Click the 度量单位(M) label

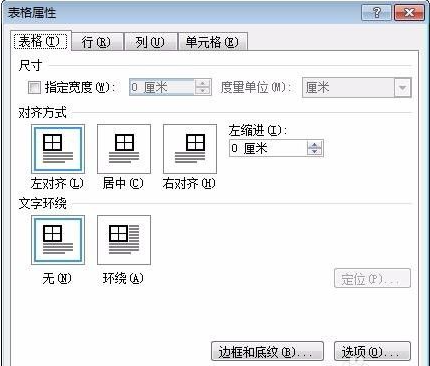(x=256, y=88)
